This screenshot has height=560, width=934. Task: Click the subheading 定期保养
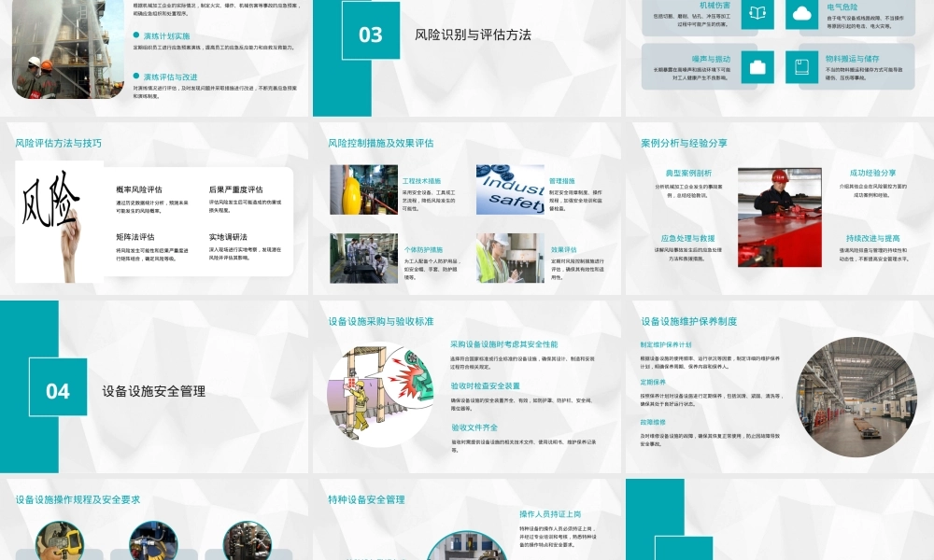[x=653, y=382]
